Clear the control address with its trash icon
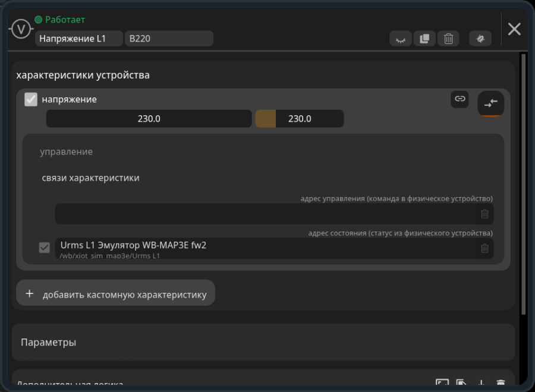Screen dimensions: 535x392 click(484, 214)
